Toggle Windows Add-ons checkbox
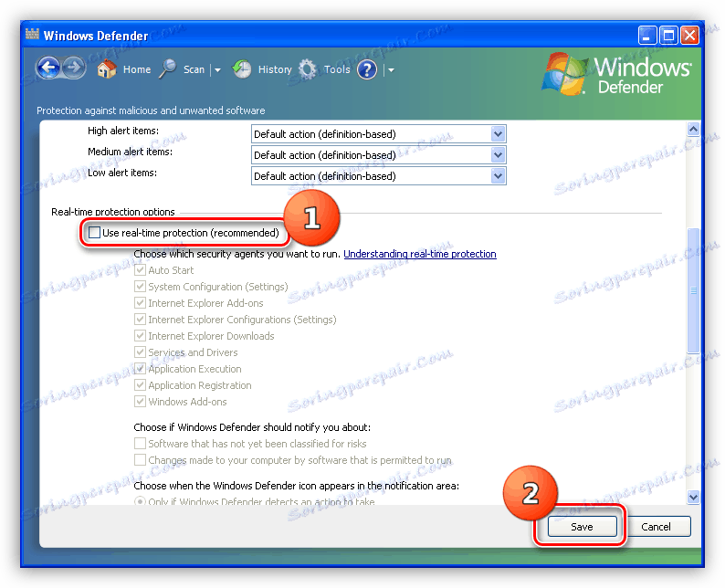Viewport: 725px width, 588px height. (x=140, y=401)
